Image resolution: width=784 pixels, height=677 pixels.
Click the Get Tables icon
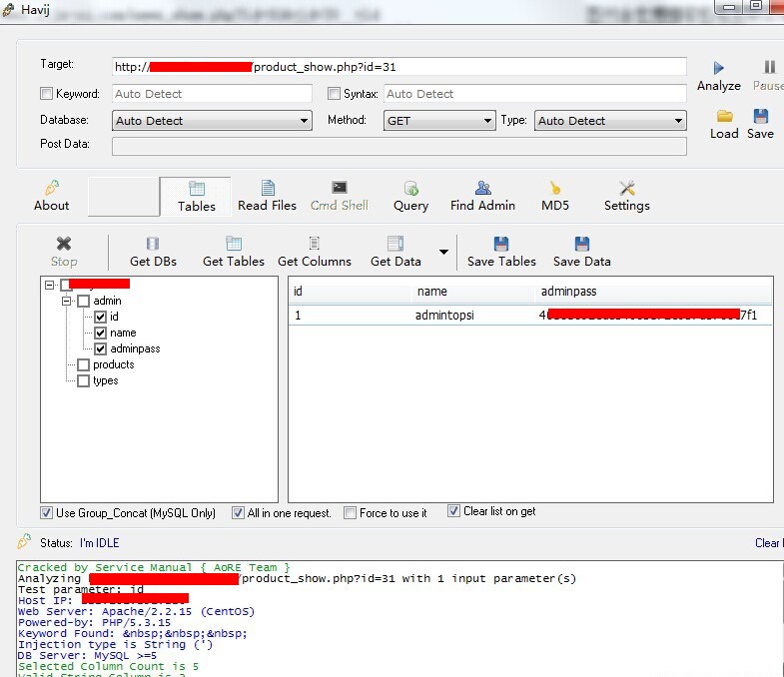[x=234, y=244]
